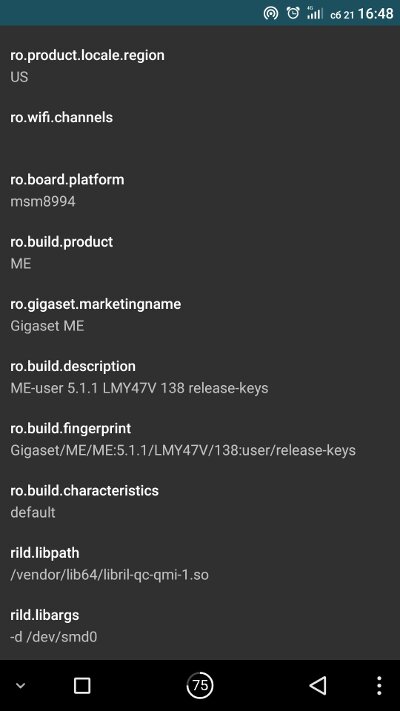Tap the rild.libpath library path value

[109, 575]
